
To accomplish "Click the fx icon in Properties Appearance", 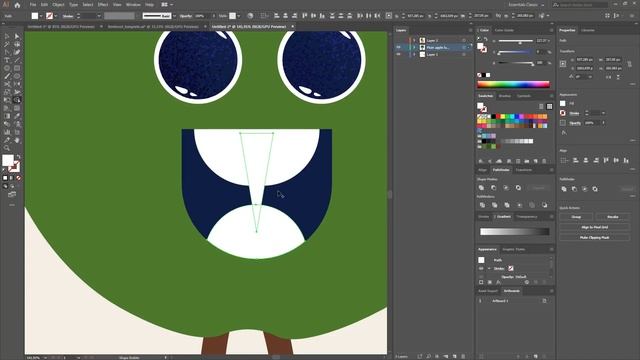I will [564, 133].
